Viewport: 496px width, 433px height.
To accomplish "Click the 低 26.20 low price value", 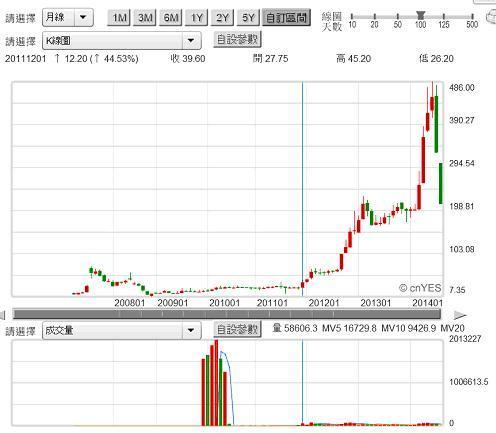I will pyautogui.click(x=436, y=59).
